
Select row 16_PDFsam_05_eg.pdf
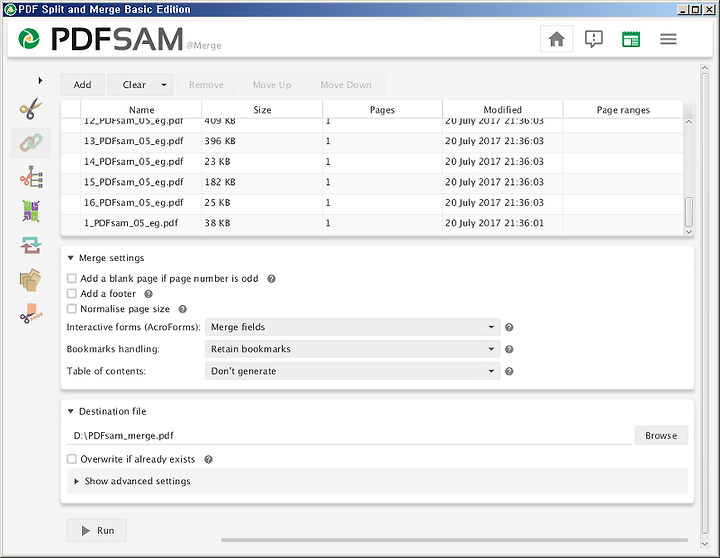(x=372, y=203)
